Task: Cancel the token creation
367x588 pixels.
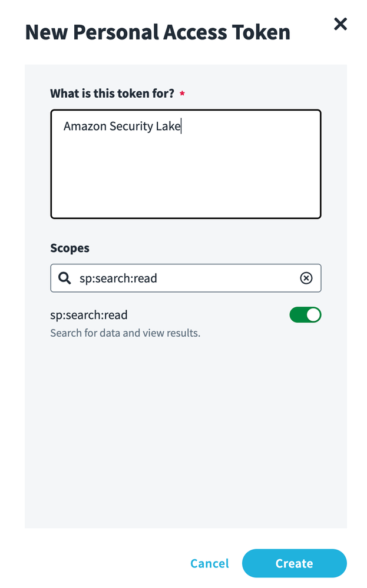Action: [x=209, y=563]
